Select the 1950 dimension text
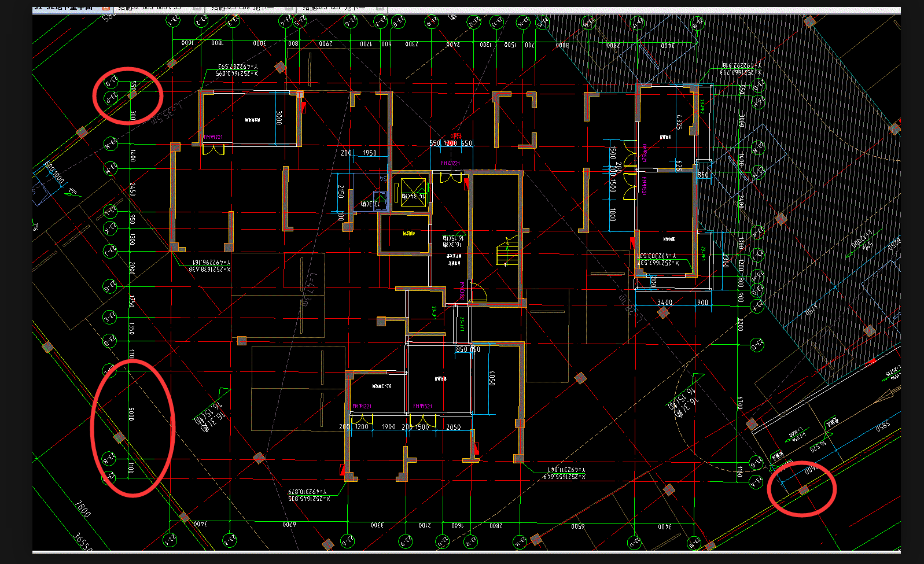The width and height of the screenshot is (924, 564). [x=370, y=153]
